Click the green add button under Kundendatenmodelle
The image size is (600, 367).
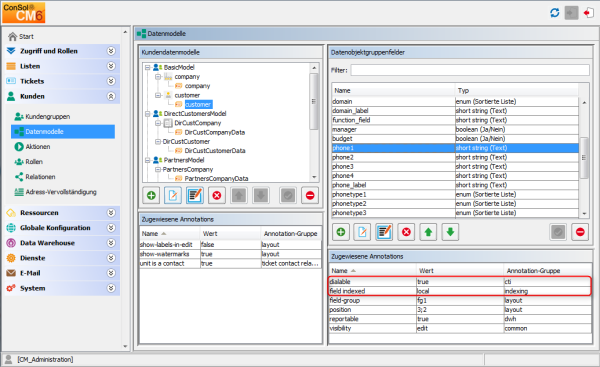point(151,196)
